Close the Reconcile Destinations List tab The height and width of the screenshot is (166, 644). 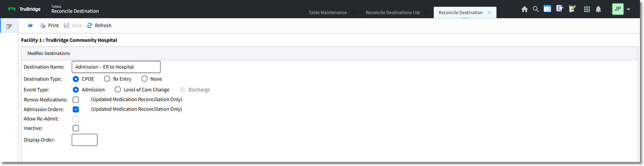pyautogui.click(x=426, y=13)
